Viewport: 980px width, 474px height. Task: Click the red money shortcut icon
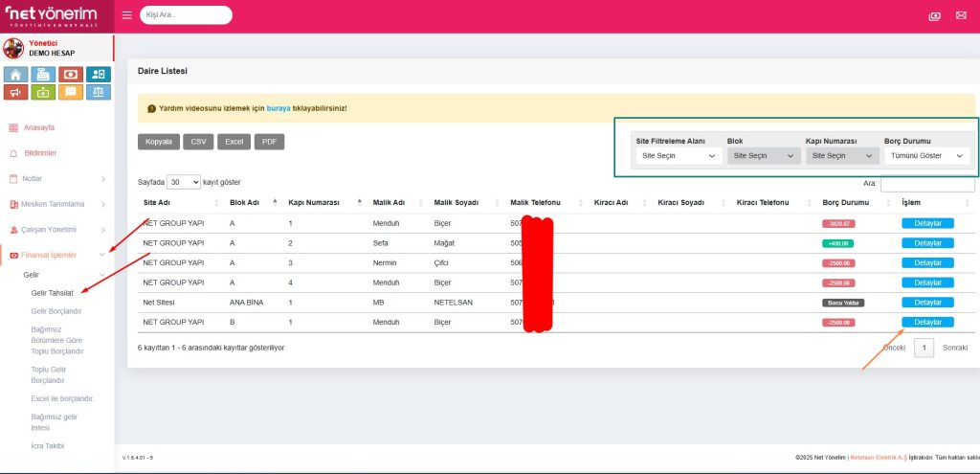tap(71, 74)
